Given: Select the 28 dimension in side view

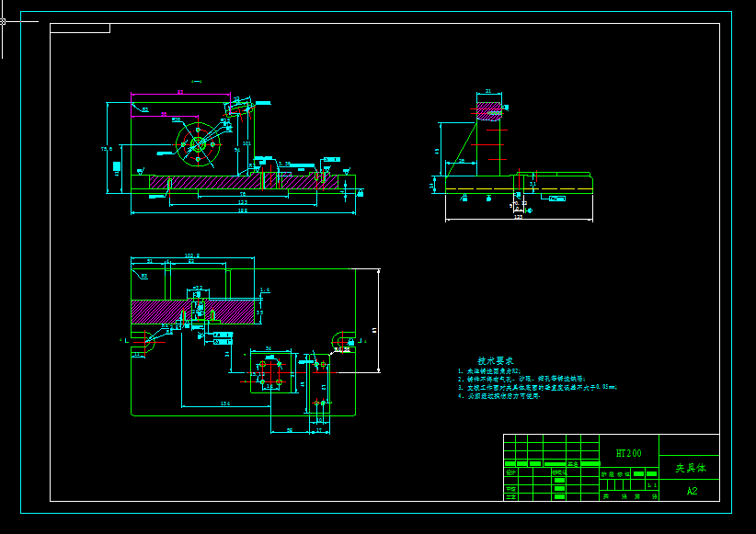Looking at the screenshot, I should [x=462, y=161].
